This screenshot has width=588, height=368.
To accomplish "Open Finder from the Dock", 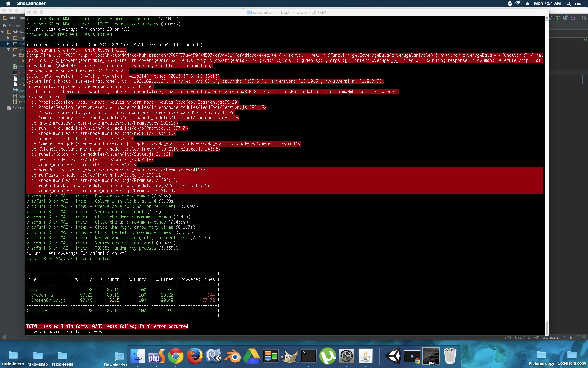I will [138, 356].
